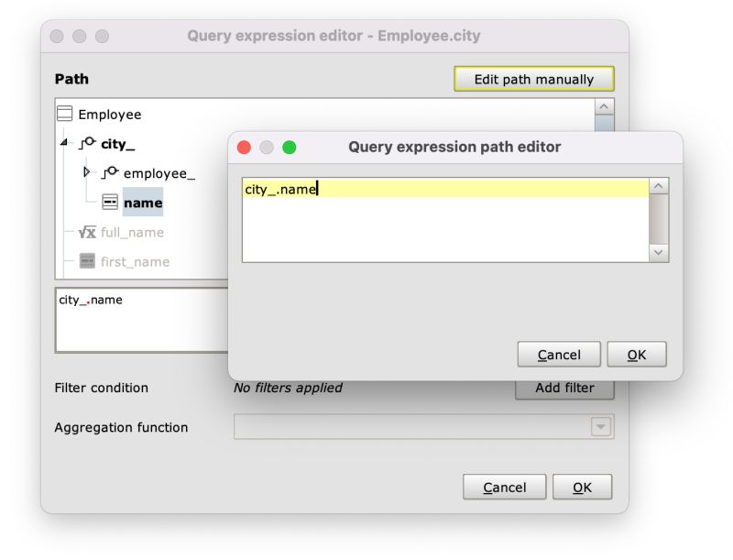Click the first_name attribute icon
This screenshot has width=733, height=560.
pos(87,261)
